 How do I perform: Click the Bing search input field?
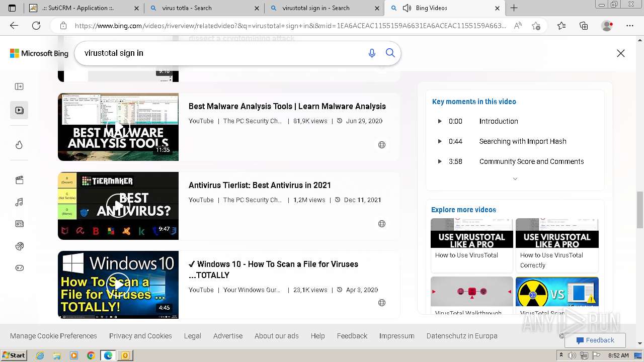pyautogui.click(x=221, y=53)
